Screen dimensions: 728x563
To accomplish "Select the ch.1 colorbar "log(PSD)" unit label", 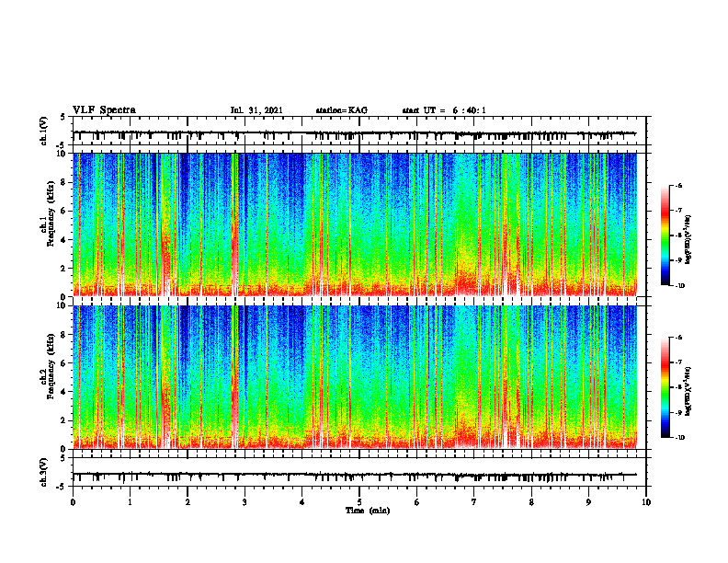I will [688, 240].
